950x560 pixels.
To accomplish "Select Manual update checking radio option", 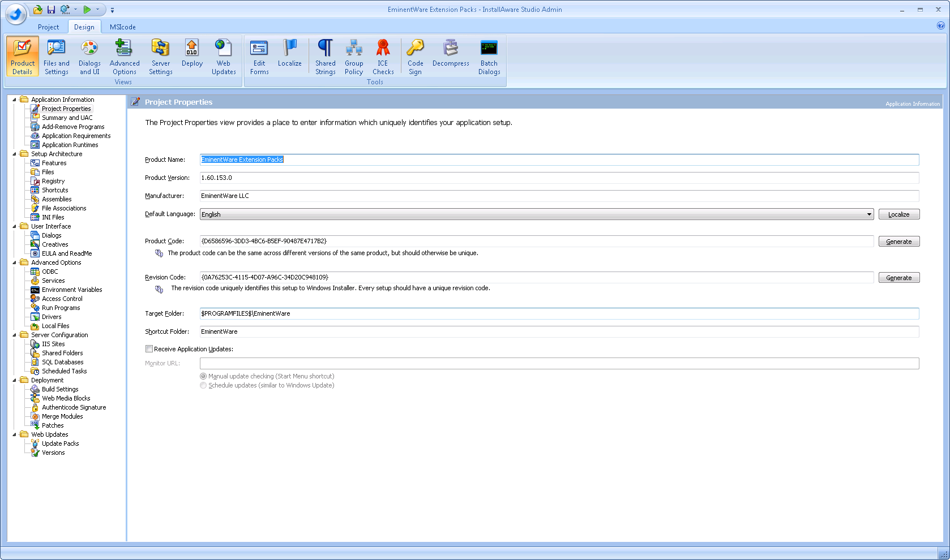I will [x=203, y=376].
